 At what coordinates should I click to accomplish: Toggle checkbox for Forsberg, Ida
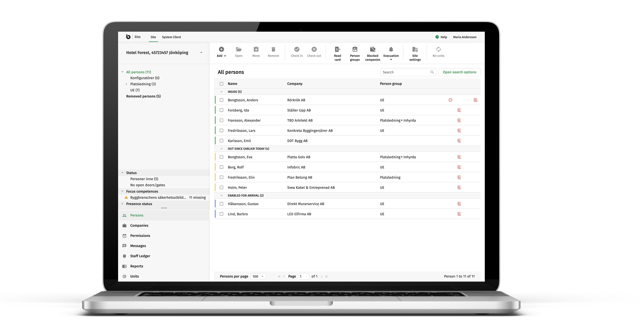222,110
